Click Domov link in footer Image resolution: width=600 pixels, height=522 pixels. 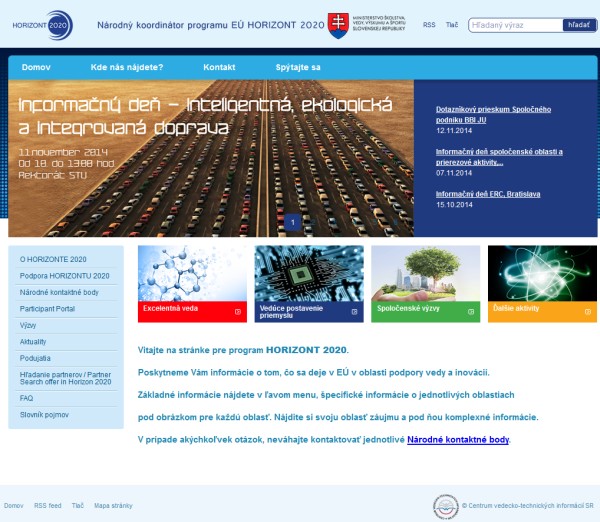tap(14, 506)
